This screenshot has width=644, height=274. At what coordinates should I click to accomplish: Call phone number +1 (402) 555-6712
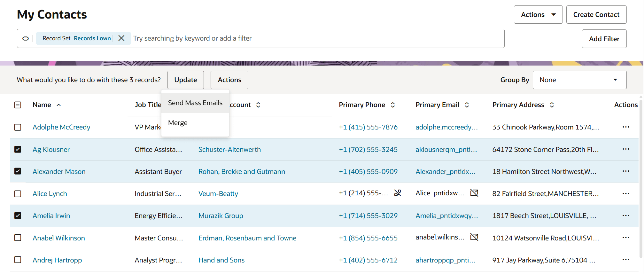coord(368,260)
